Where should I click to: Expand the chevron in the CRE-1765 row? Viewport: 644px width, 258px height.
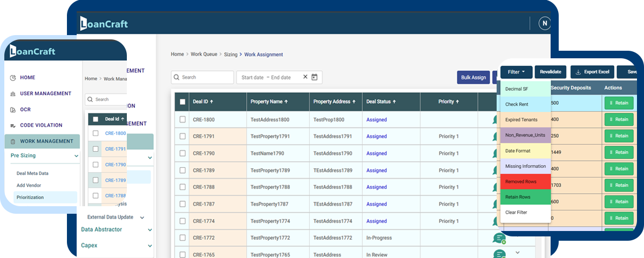[518, 252]
